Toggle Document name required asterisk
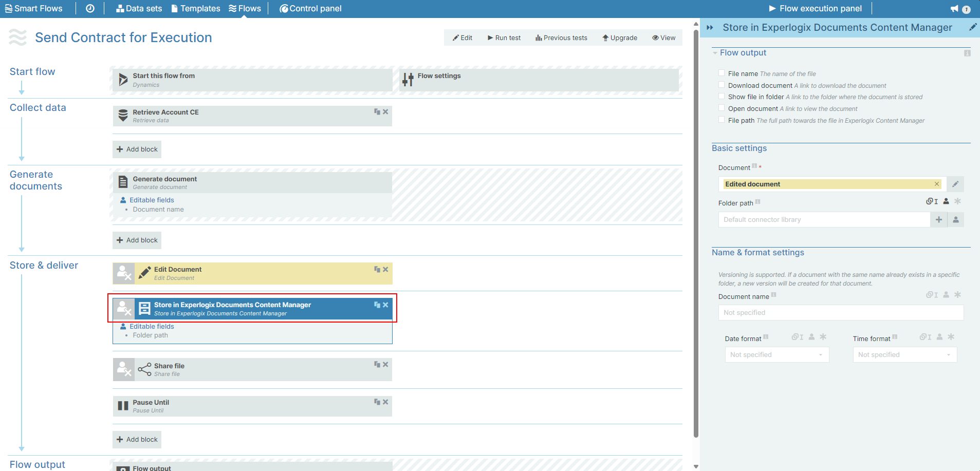 [x=957, y=295]
